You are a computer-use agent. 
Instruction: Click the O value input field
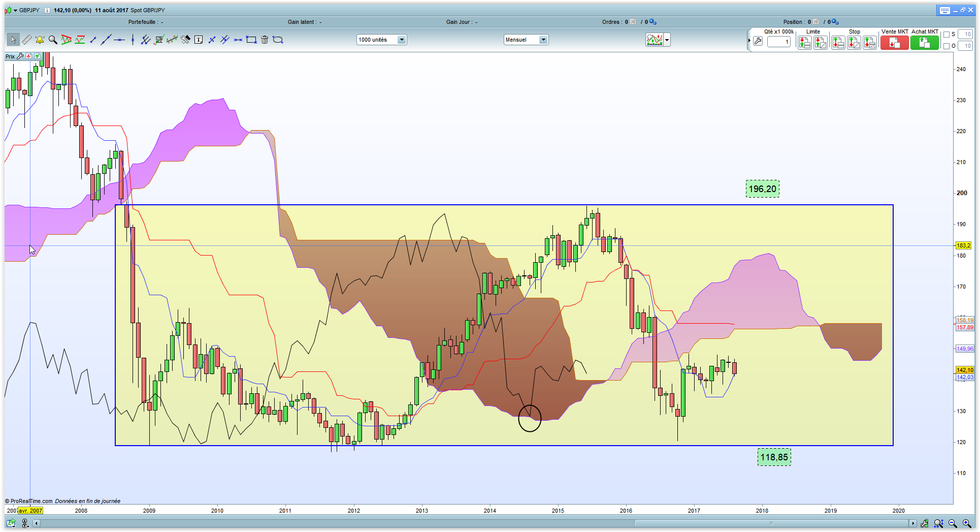point(965,46)
